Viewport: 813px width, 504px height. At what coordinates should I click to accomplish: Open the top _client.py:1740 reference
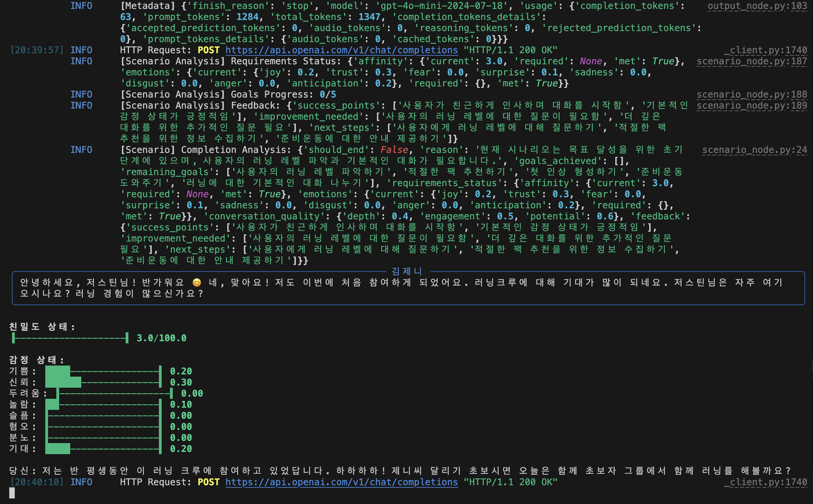pyautogui.click(x=766, y=50)
